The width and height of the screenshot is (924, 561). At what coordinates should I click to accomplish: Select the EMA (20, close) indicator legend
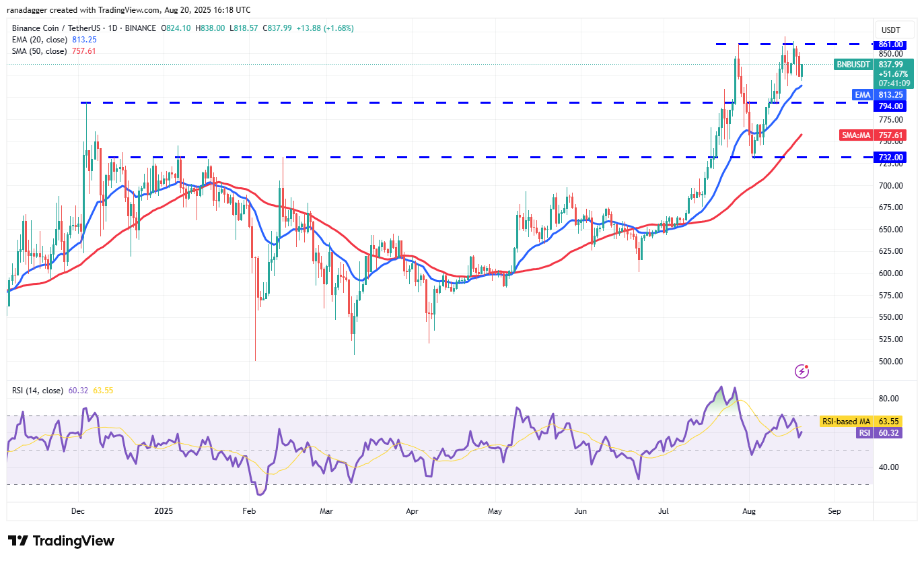pyautogui.click(x=39, y=39)
